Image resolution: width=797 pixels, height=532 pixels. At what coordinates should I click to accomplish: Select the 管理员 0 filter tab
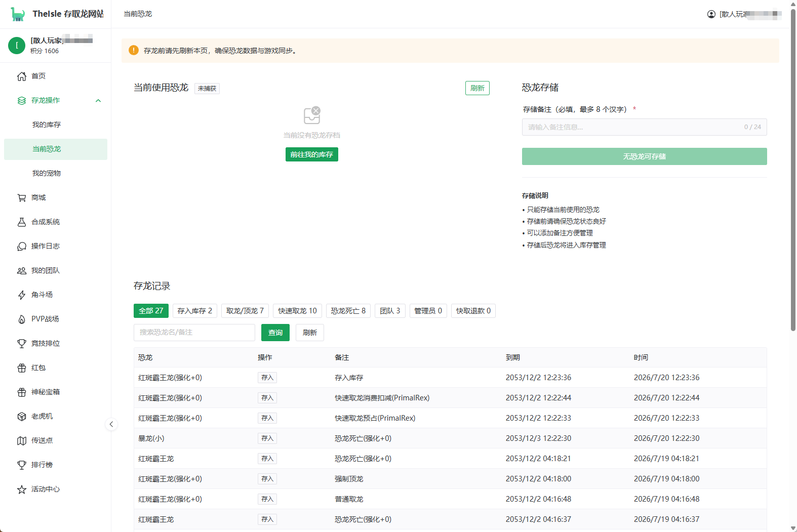click(x=428, y=311)
